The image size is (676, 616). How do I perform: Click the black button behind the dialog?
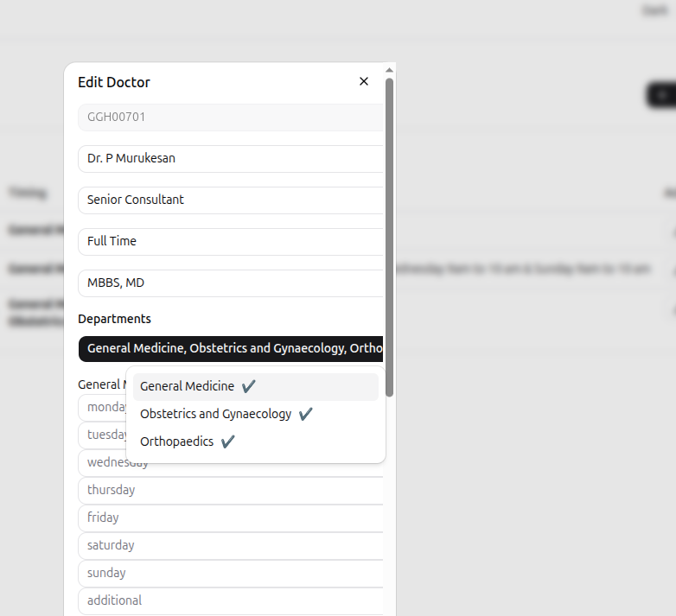click(x=661, y=95)
